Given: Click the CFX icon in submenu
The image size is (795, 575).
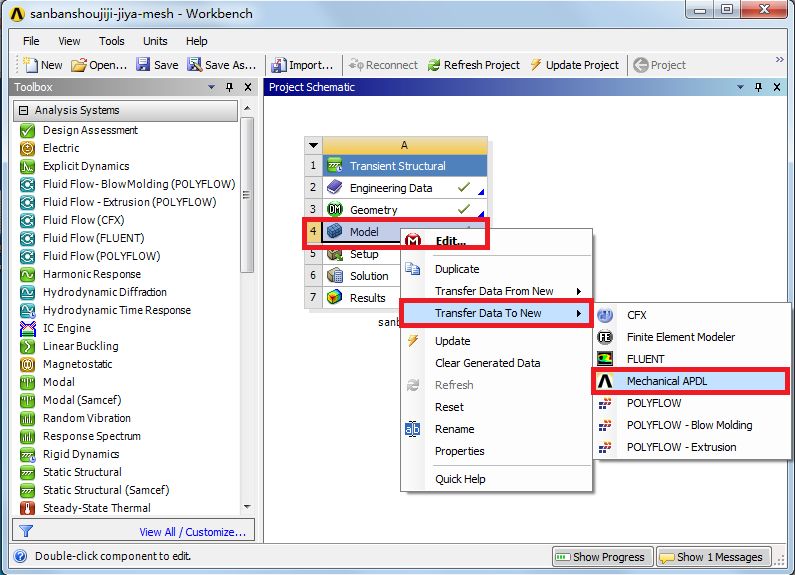Looking at the screenshot, I should pos(605,315).
